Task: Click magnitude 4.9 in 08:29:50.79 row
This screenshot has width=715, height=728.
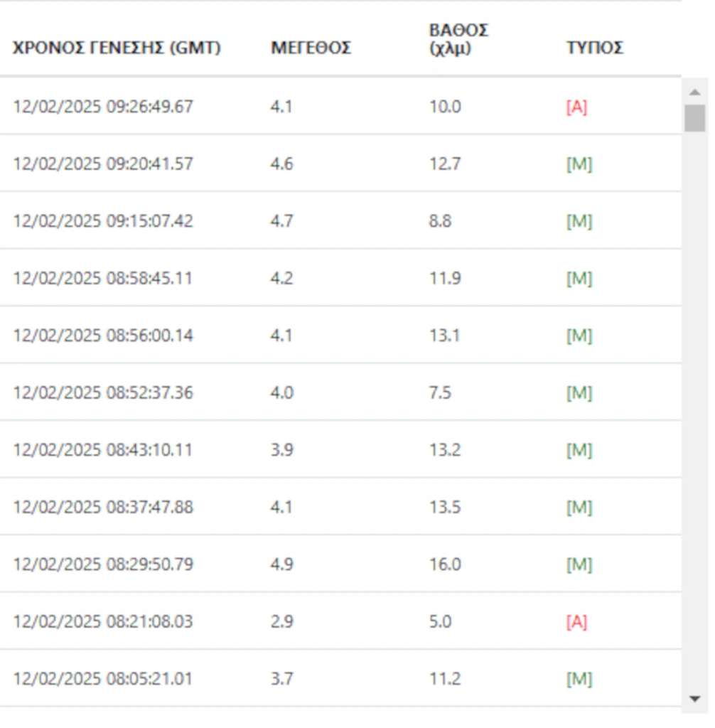Action: (x=281, y=564)
